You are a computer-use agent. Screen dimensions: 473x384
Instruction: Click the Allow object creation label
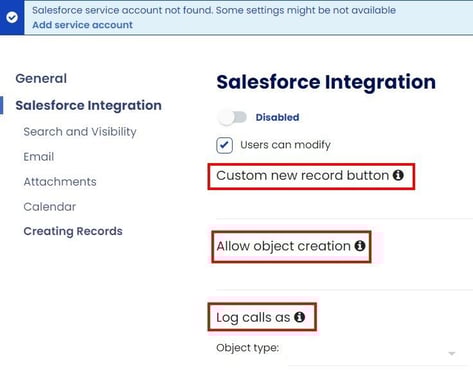point(283,246)
